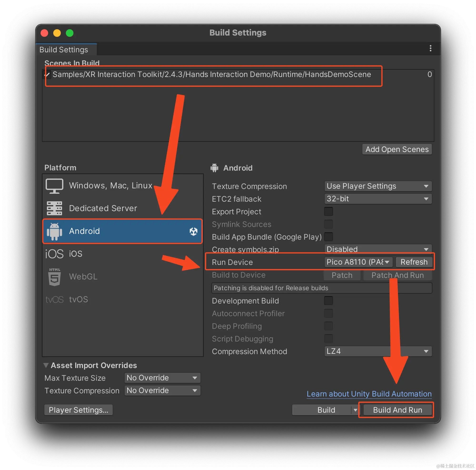Screen dimensions: 476x470
Task: Click the Dedicated Server rack icon
Action: click(54, 208)
